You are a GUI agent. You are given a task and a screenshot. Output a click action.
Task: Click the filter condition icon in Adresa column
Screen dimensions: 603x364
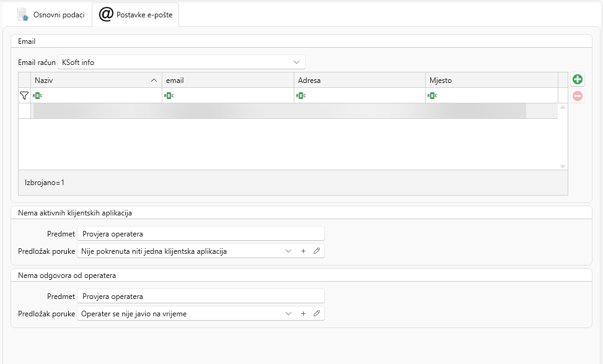(x=301, y=96)
